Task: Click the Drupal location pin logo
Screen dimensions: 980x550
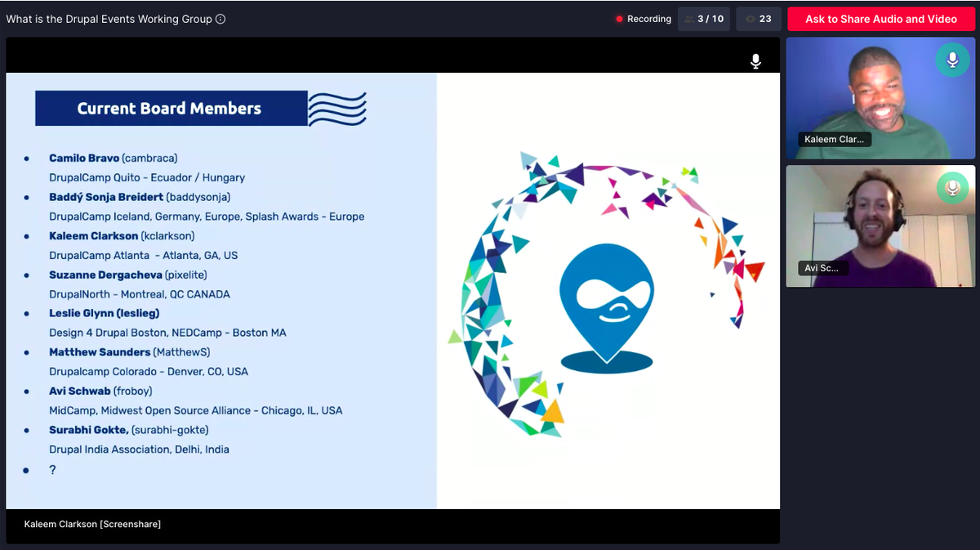Action: tap(607, 309)
